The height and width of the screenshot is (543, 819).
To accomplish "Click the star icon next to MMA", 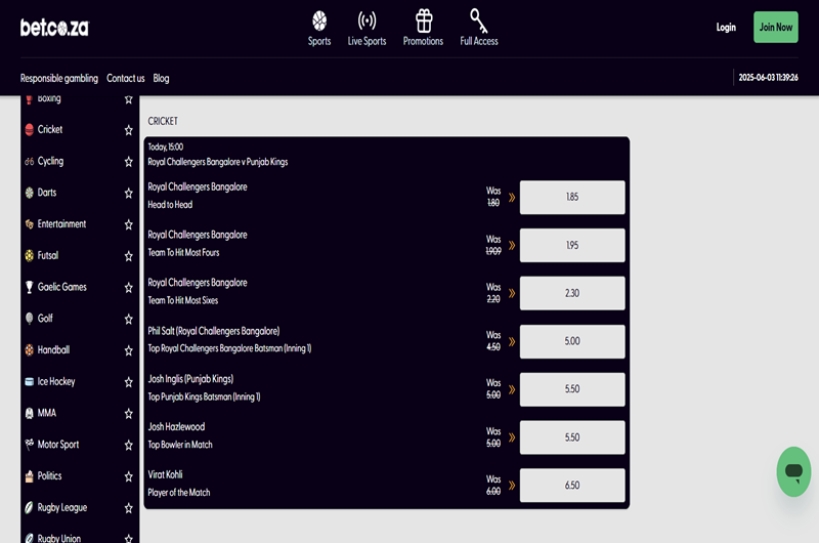I will coord(128,414).
